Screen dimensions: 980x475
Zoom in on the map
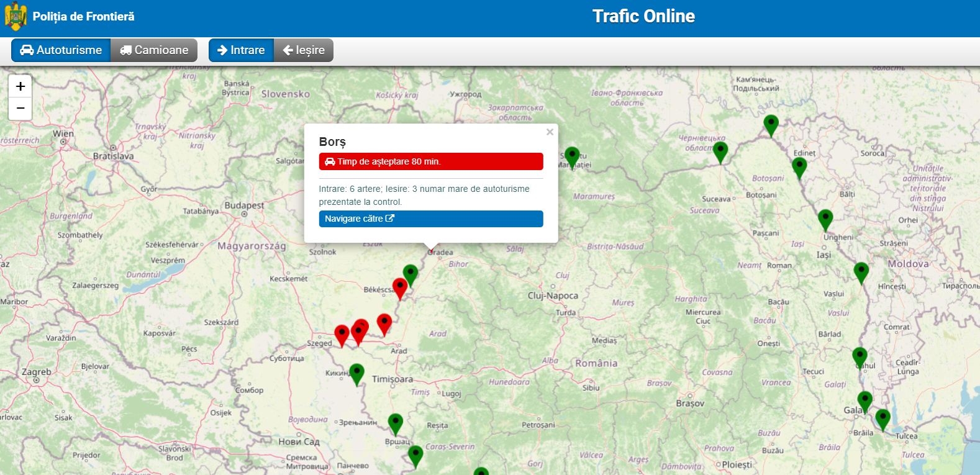point(20,86)
